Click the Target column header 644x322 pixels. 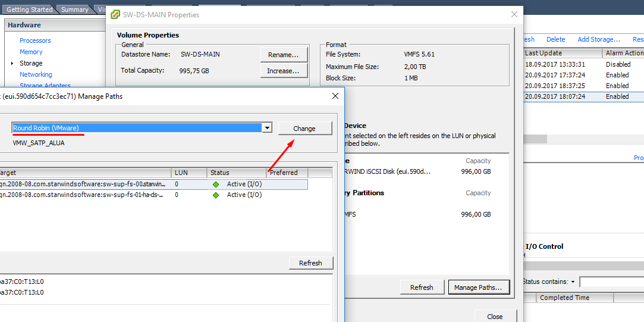pyautogui.click(x=86, y=173)
